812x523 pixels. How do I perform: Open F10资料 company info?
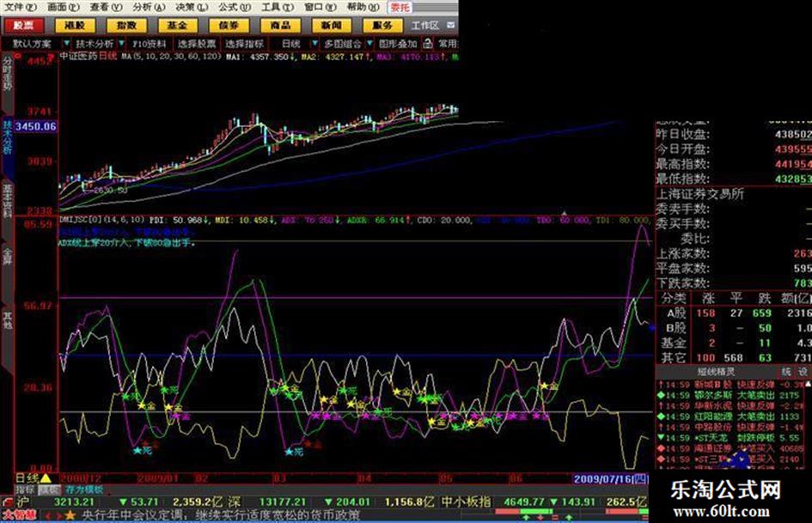point(150,44)
